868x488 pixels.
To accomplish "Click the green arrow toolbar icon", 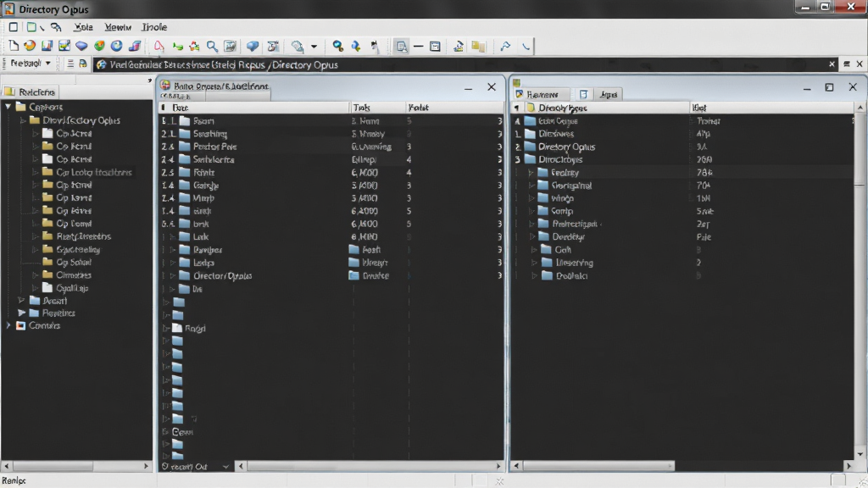I will (x=177, y=47).
